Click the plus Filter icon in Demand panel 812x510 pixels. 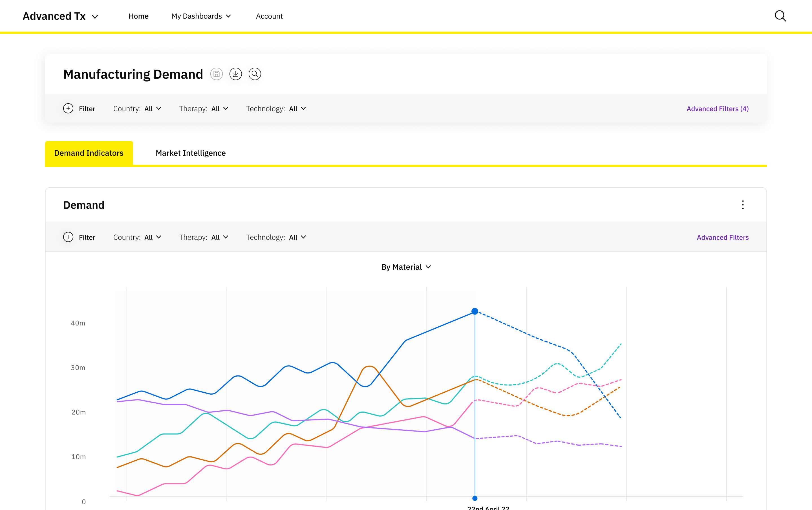pyautogui.click(x=68, y=237)
